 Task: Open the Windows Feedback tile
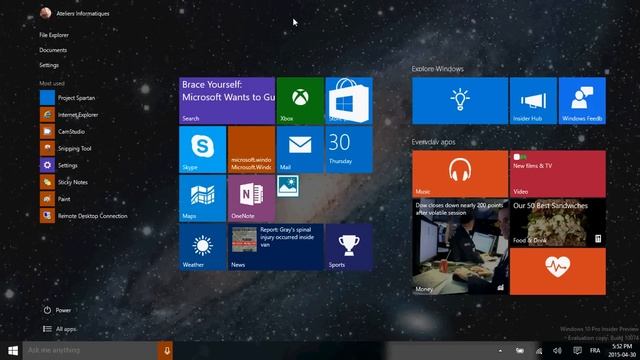point(582,101)
